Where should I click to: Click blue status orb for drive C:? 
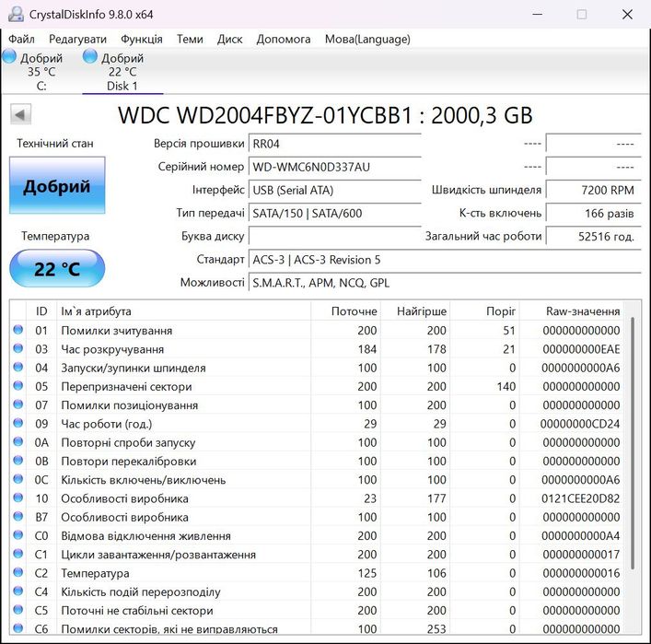tap(9, 56)
